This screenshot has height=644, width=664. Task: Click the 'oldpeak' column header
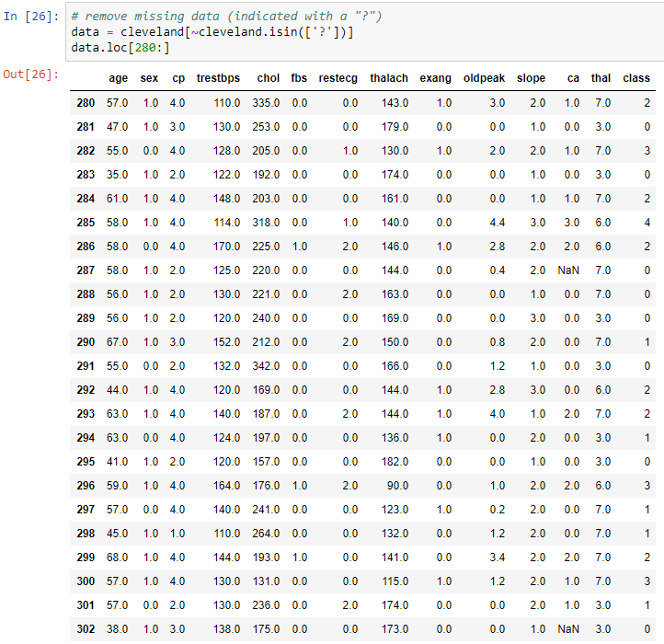[484, 78]
